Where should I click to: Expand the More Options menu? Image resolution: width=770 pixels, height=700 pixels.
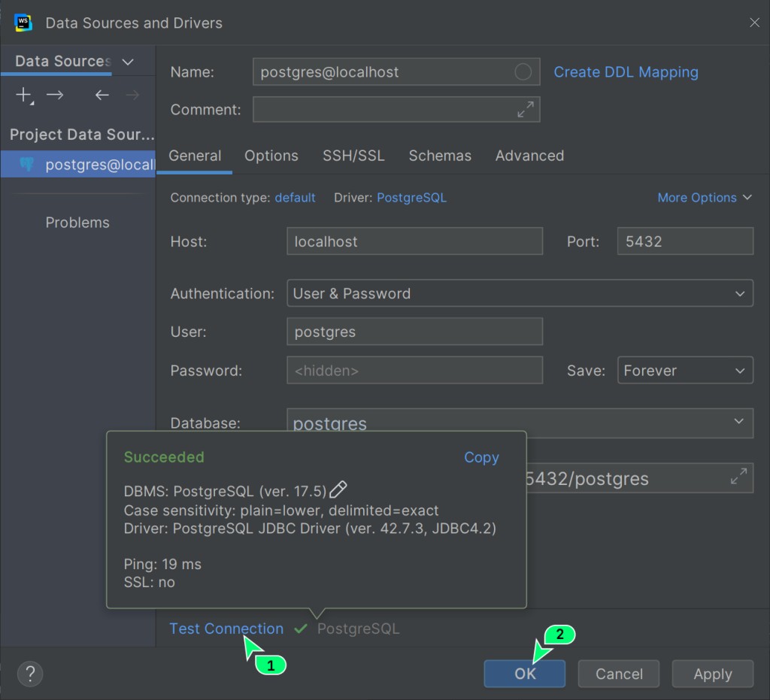coord(704,198)
